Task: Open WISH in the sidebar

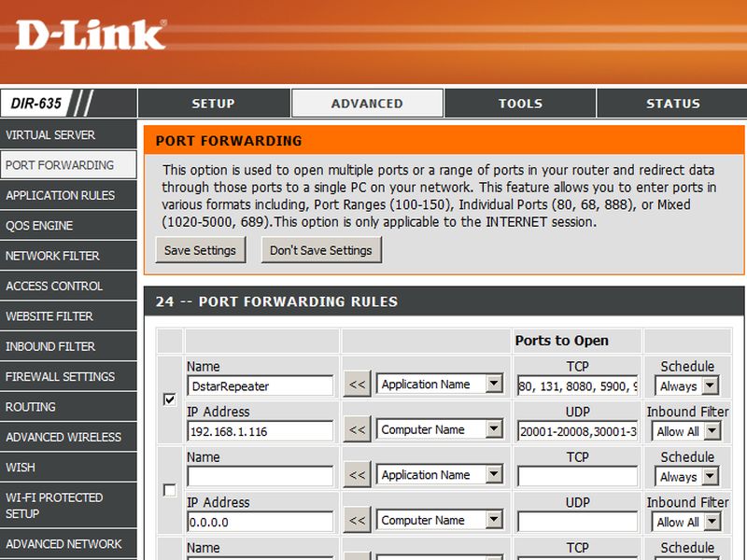Action: tap(68, 468)
